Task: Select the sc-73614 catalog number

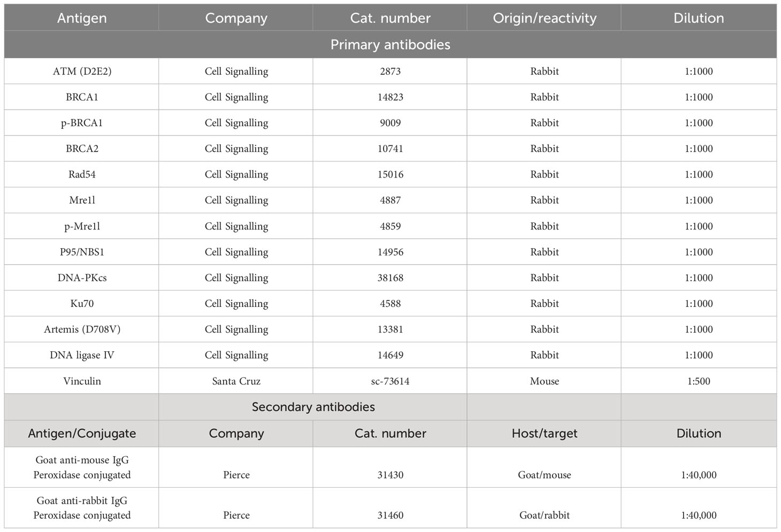Action: coord(390,381)
